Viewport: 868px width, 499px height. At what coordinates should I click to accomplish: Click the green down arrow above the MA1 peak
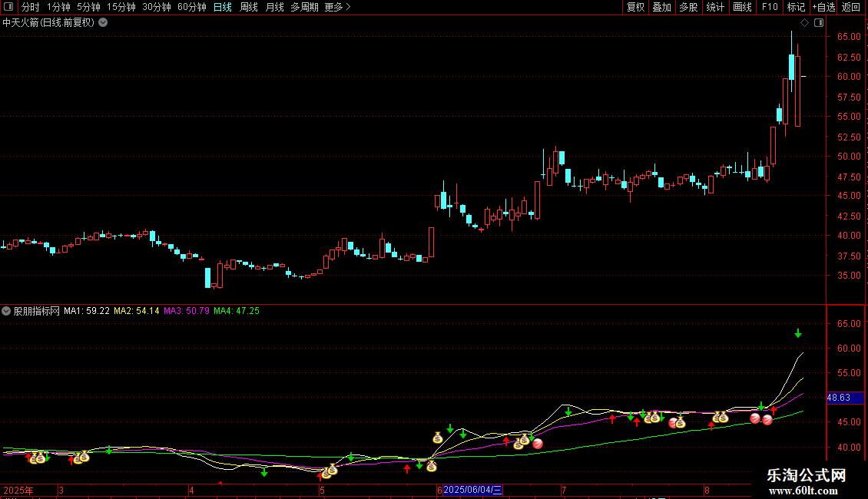(797, 333)
